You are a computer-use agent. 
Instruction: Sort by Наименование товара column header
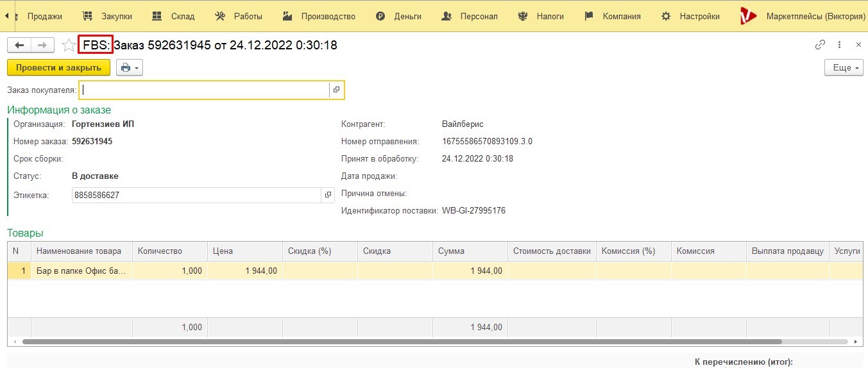(81, 251)
